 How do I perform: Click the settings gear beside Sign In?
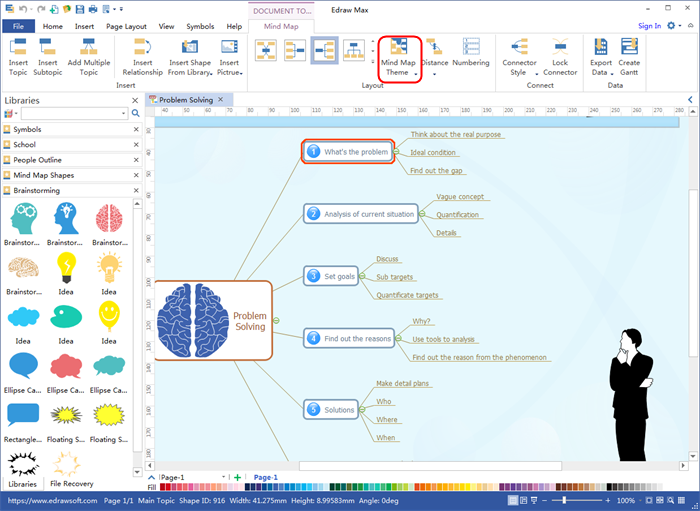pos(671,26)
